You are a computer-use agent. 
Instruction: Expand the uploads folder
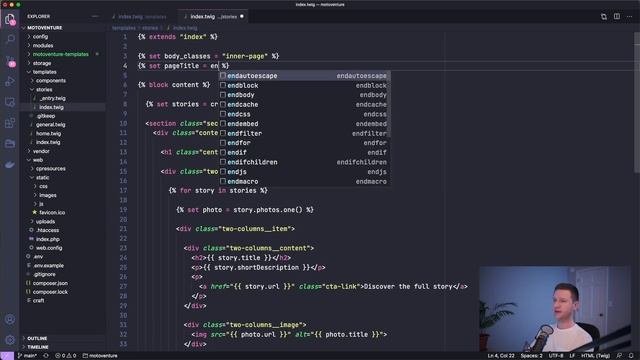pyautogui.click(x=45, y=222)
